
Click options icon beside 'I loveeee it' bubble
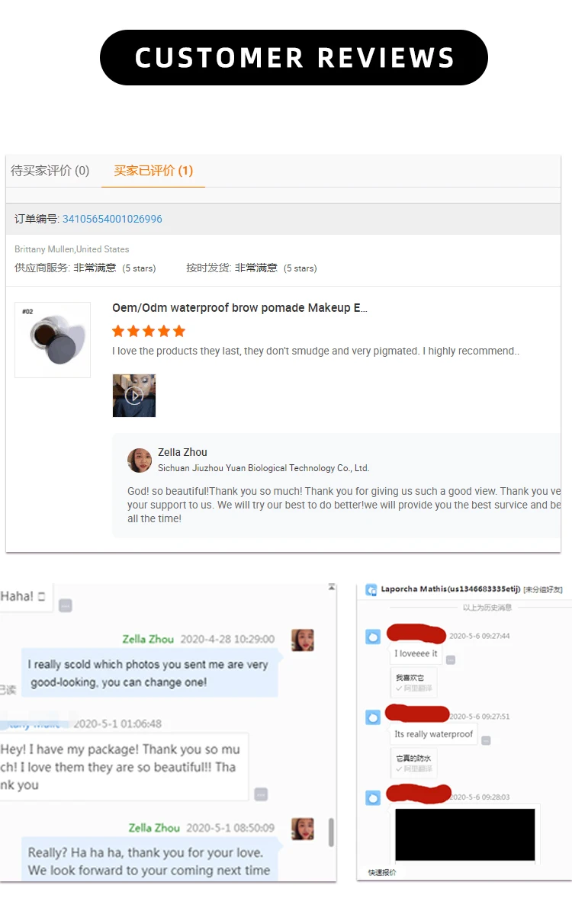point(451,659)
